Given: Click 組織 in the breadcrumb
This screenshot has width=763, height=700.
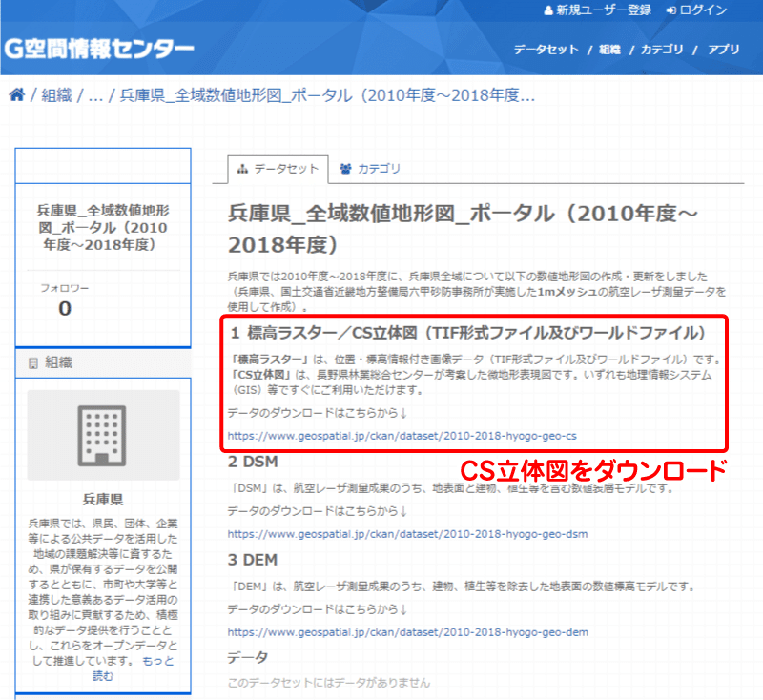Looking at the screenshot, I should (x=56, y=94).
